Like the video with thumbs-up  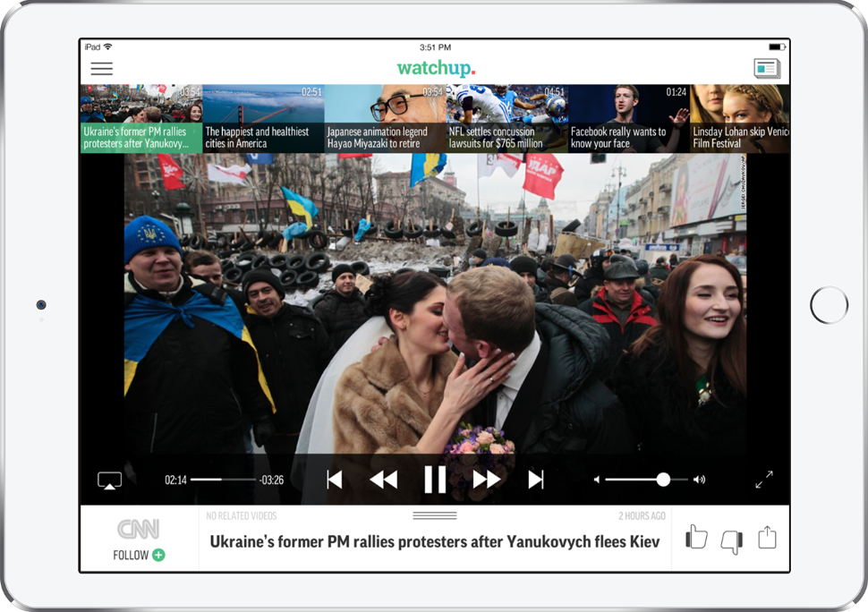click(x=696, y=537)
